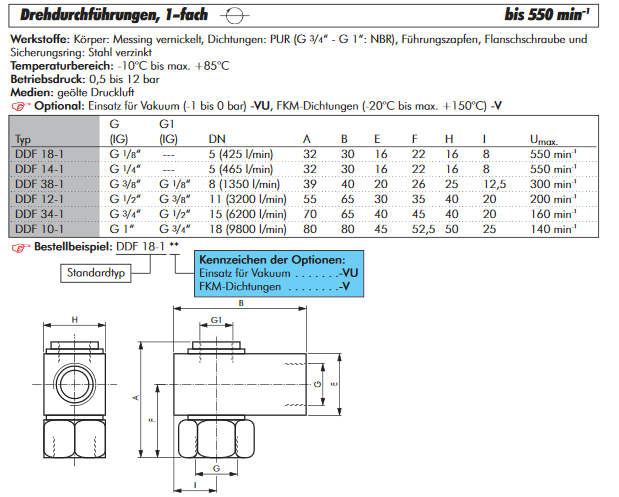Click the pointing hand icon before Bestellbeispiel
The image size is (619, 497).
pos(16,246)
